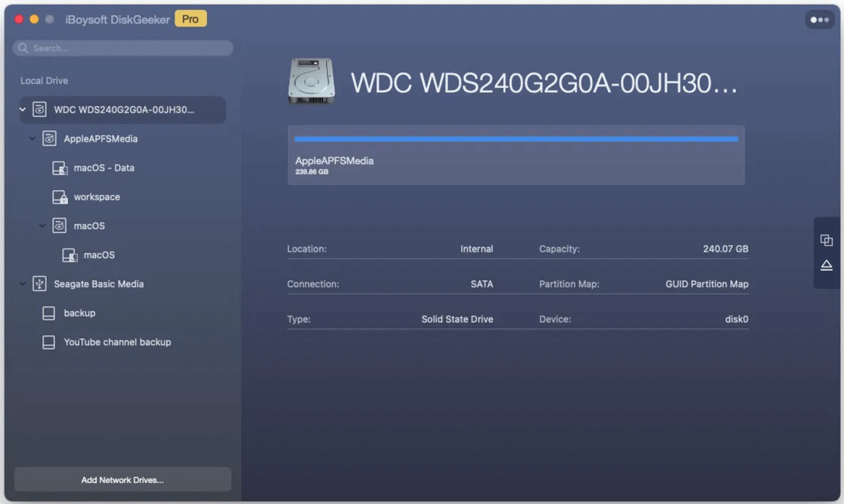Select the workspace volume entry

click(97, 197)
